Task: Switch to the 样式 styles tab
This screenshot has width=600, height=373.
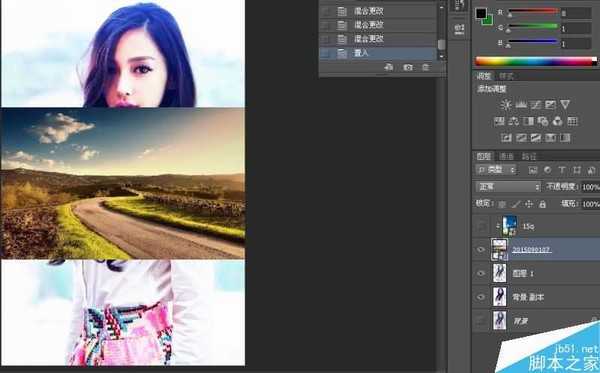Action: (506, 76)
